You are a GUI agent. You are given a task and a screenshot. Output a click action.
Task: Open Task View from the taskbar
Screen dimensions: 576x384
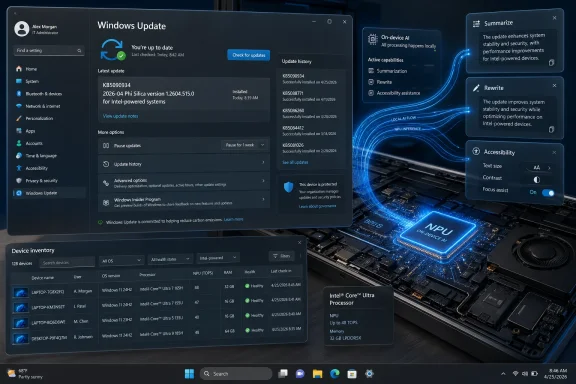283,374
